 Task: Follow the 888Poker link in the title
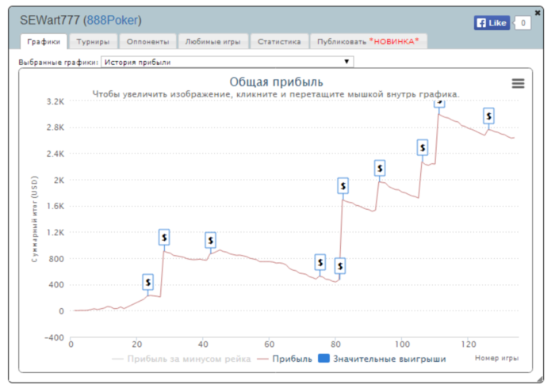pos(113,20)
